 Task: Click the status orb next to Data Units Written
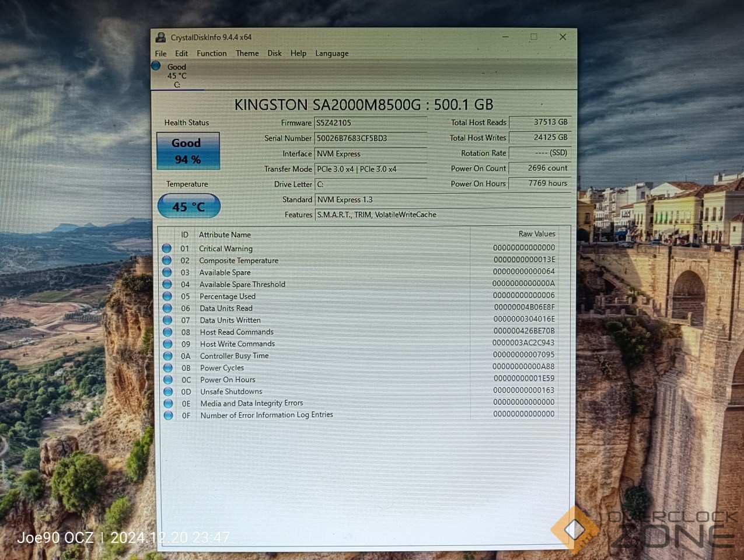(167, 320)
